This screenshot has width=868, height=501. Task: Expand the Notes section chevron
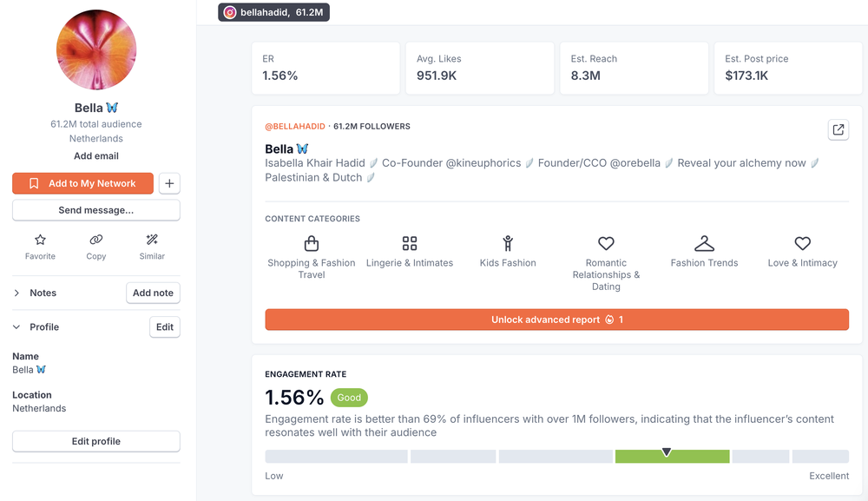tap(16, 293)
